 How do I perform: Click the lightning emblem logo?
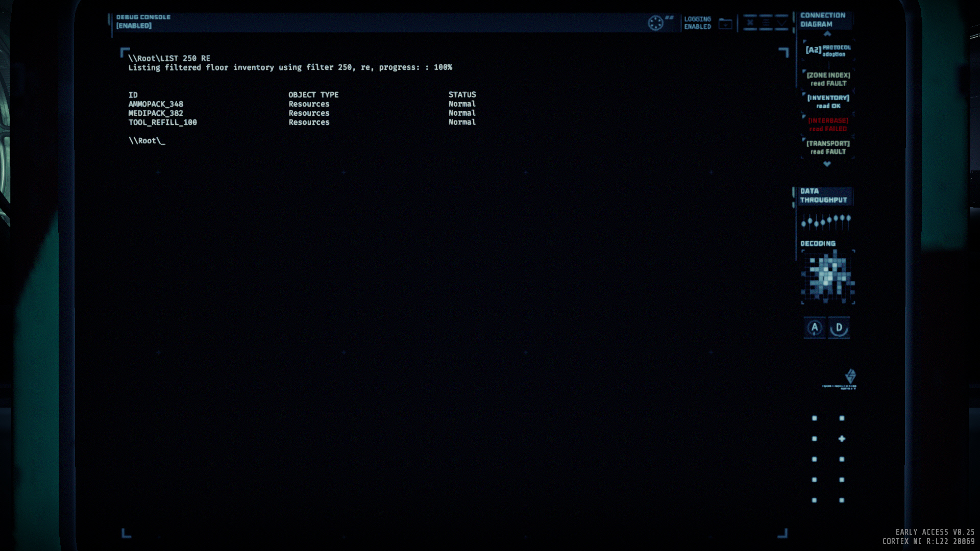coord(850,377)
